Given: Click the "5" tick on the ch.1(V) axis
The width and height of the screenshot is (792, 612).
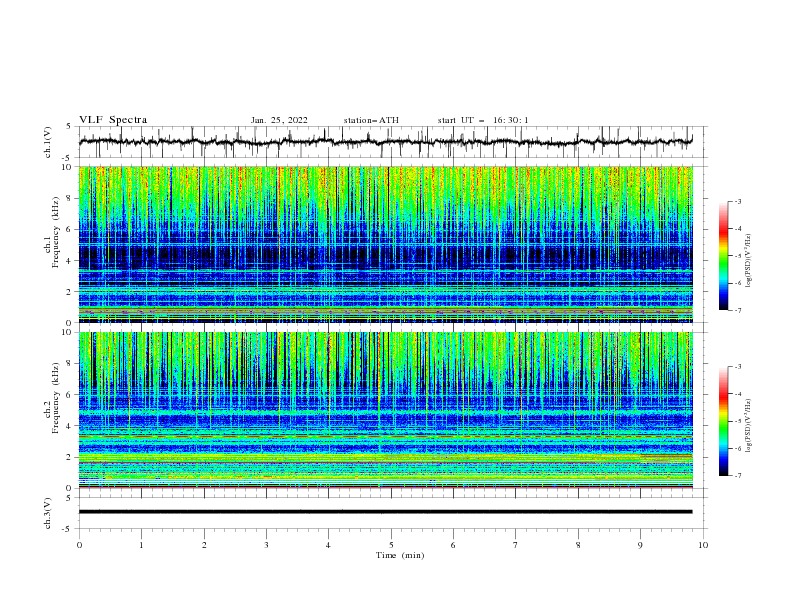Looking at the screenshot, I should (71, 126).
